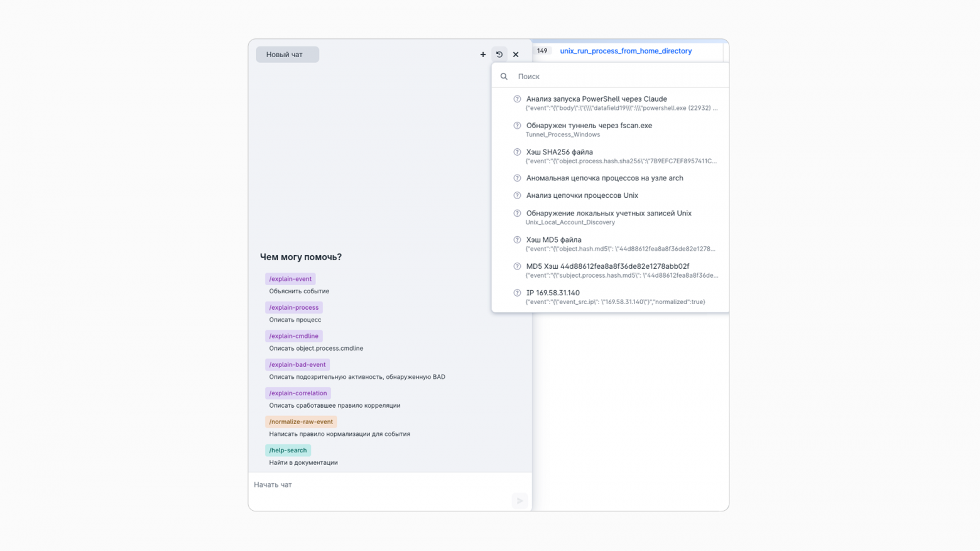Choose the /explain-bad-event command

pos(297,365)
